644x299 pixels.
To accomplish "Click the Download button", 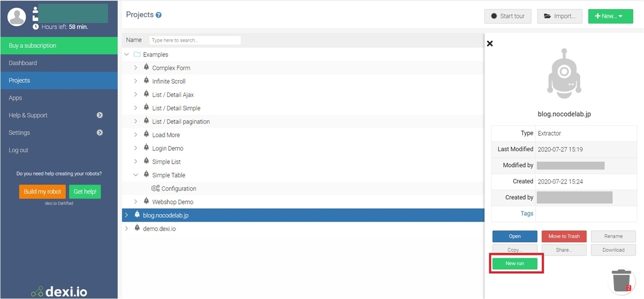I will pyautogui.click(x=613, y=250).
